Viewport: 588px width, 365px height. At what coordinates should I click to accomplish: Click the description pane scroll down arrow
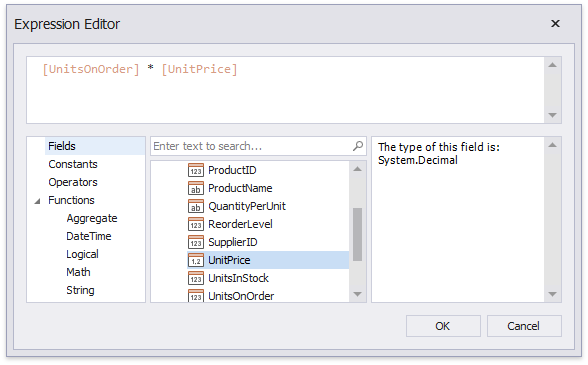552,294
